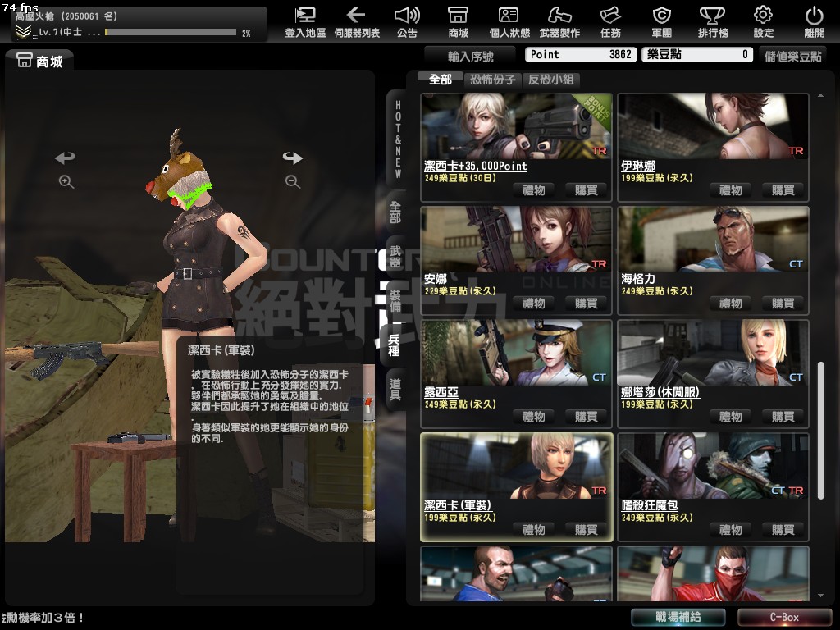This screenshot has height=630, width=840.
Task: Switch to 武器 weapons vertical tab
Action: coord(395,257)
